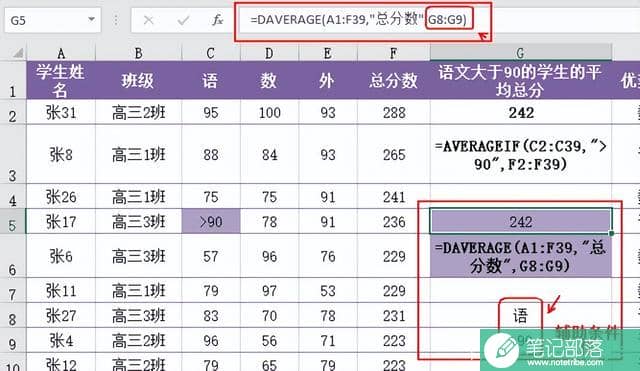Click the confirm checkmark icon in formula bar

pos(183,20)
